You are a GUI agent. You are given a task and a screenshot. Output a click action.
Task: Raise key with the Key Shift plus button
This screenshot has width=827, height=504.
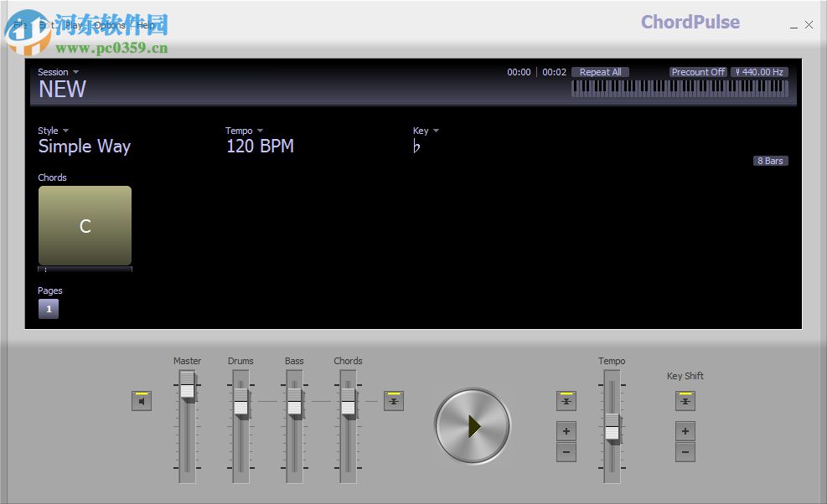coord(685,431)
